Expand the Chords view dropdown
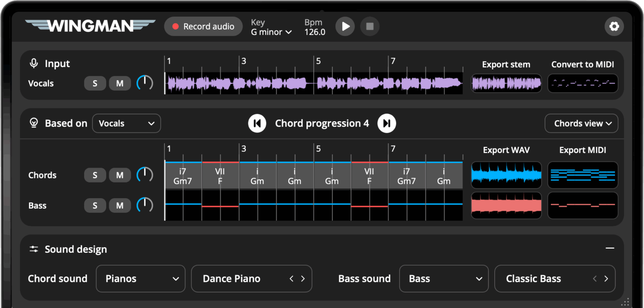 pos(581,123)
